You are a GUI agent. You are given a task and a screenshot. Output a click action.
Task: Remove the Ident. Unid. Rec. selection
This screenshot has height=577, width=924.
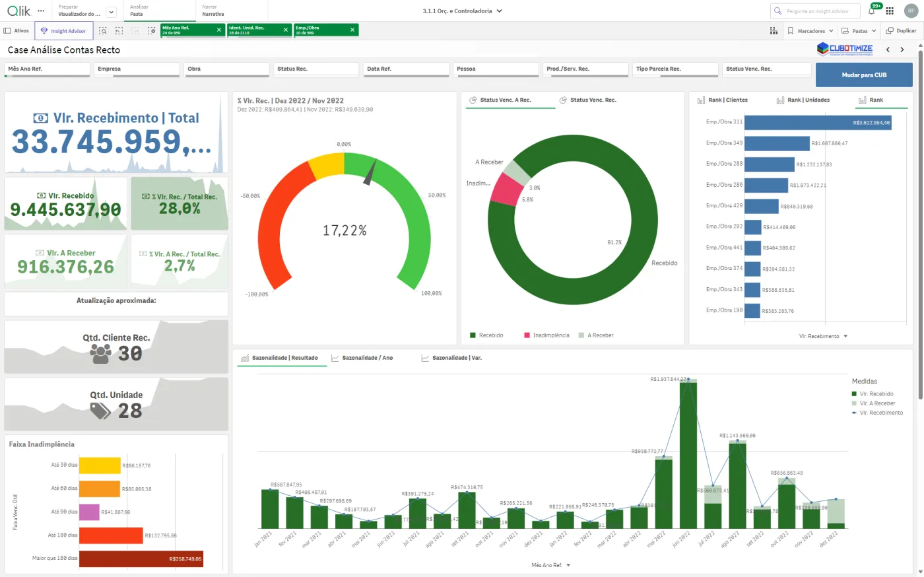tap(286, 30)
